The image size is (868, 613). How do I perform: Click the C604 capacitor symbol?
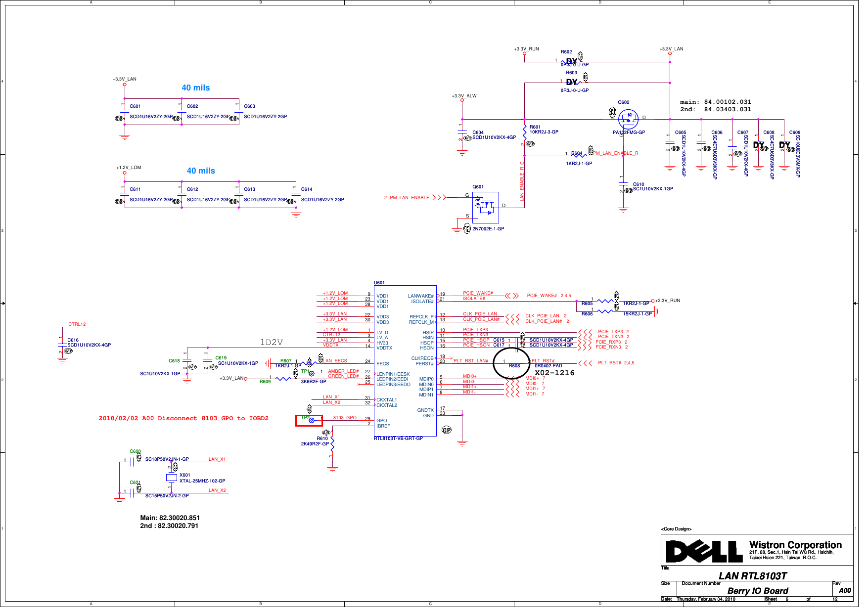(x=462, y=132)
